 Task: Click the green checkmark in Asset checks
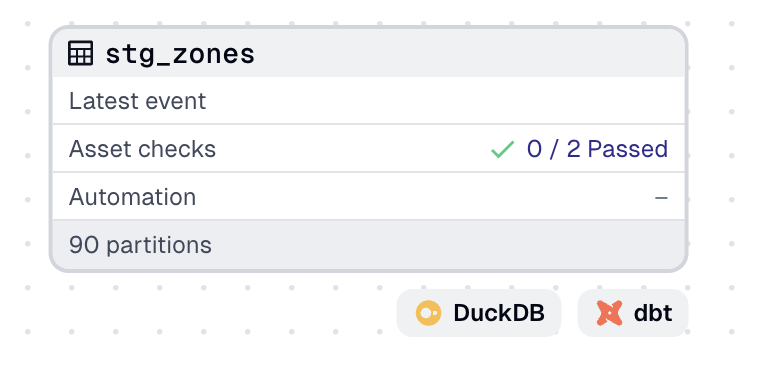pyautogui.click(x=502, y=149)
